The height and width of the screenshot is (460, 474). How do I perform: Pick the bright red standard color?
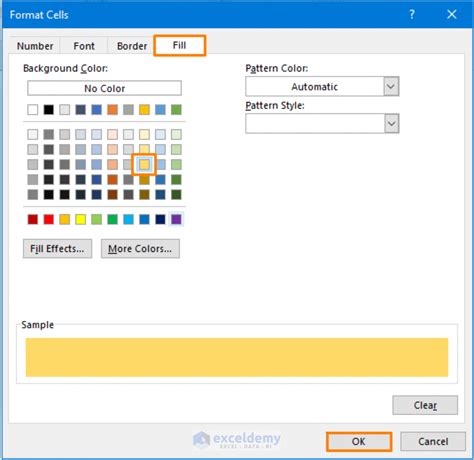pyautogui.click(x=49, y=219)
